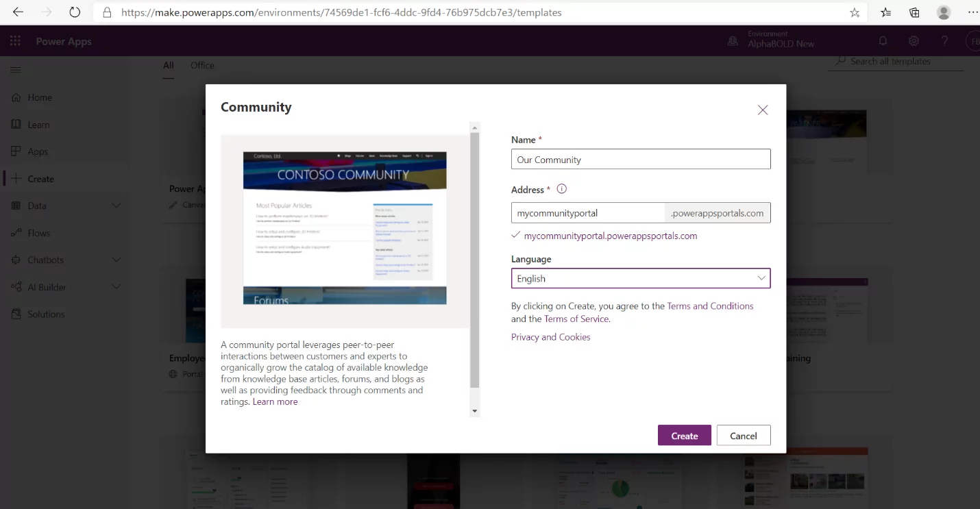Click the address info icon
The image size is (980, 509).
coord(562,189)
